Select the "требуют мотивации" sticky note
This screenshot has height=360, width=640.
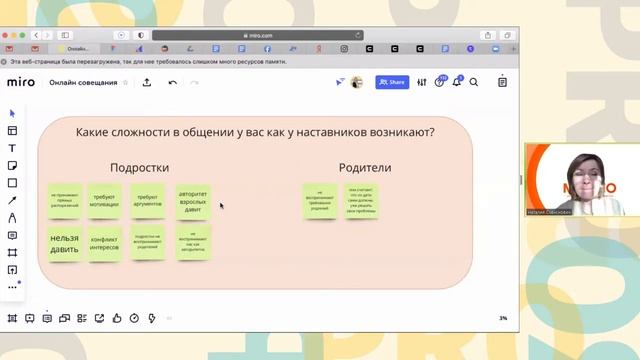coord(104,201)
